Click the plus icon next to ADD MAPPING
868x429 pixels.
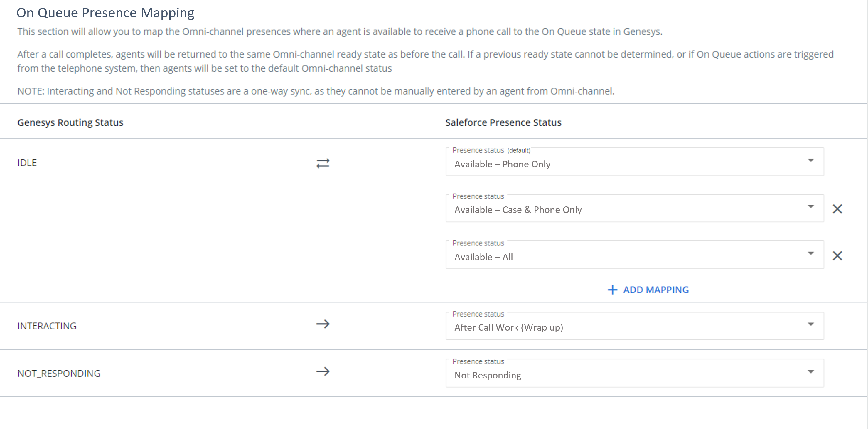612,290
